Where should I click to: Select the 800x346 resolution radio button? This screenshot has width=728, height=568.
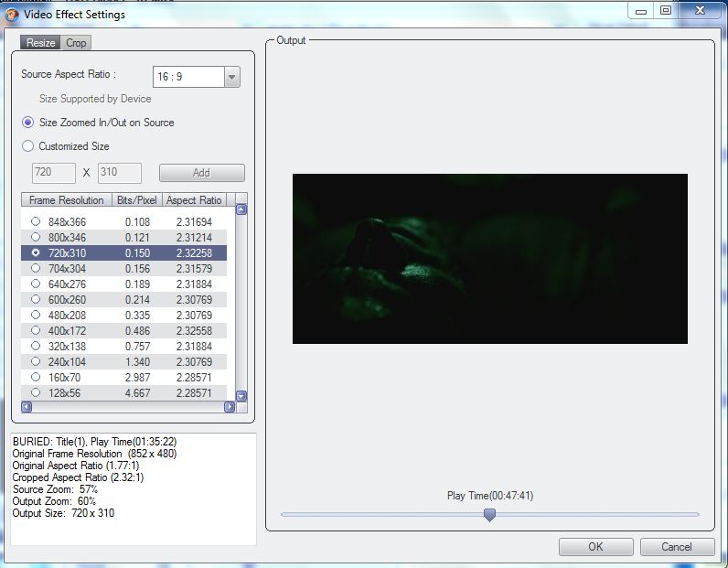(36, 237)
